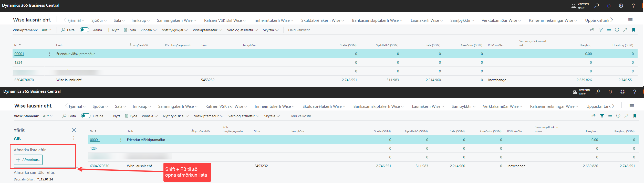Open customer 6304070870 link in upper list

click(24, 80)
